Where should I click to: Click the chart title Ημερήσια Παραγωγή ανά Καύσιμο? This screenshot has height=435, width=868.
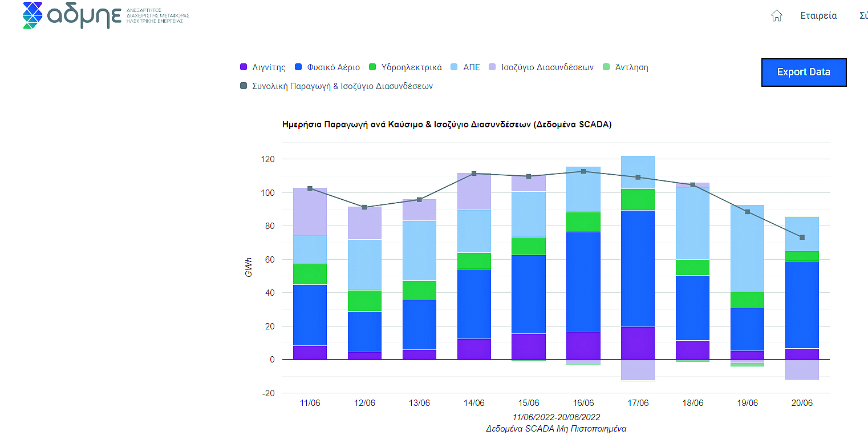pos(447,124)
